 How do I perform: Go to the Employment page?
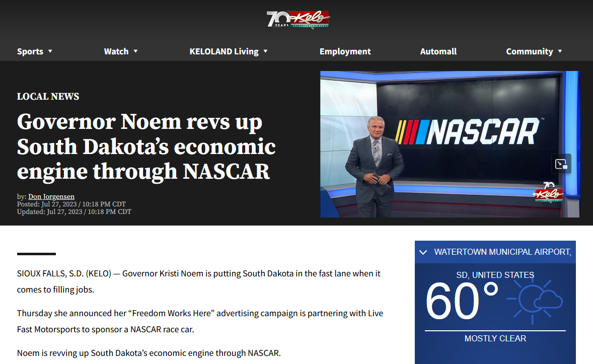(x=345, y=51)
